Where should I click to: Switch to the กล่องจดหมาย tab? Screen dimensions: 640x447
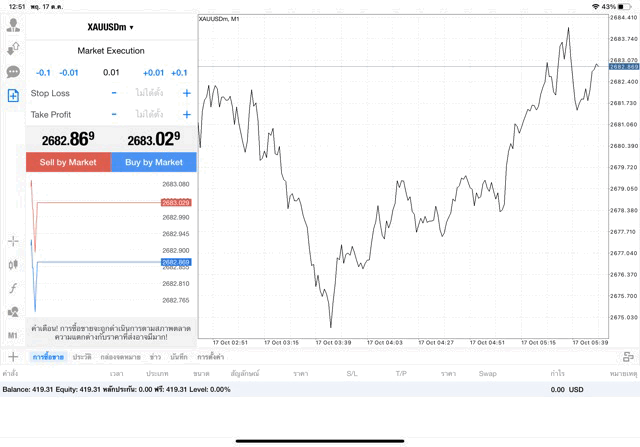coord(117,357)
